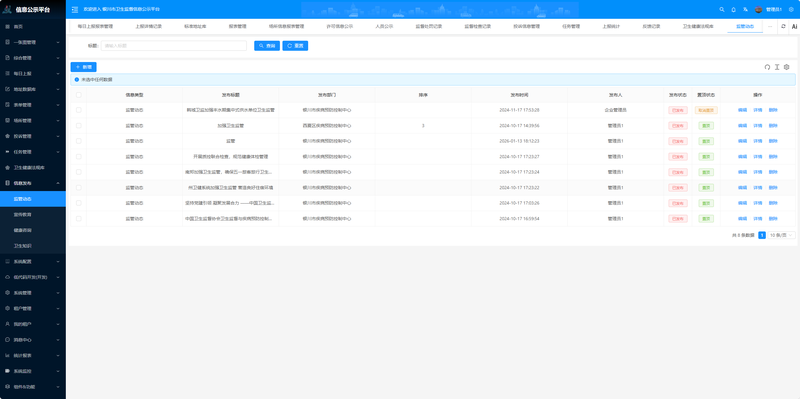Expand the 租户管理 menu chevron
The image size is (800, 399).
click(58, 308)
